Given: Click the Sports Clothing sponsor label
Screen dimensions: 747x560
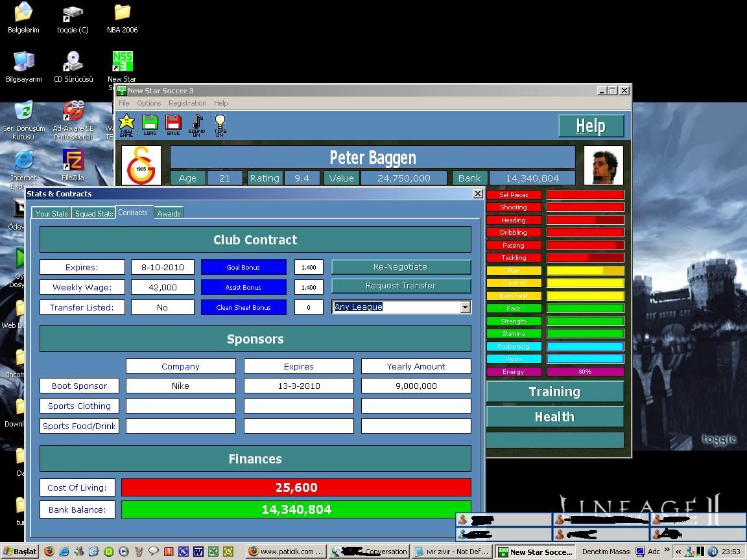Looking at the screenshot, I should 79,406.
